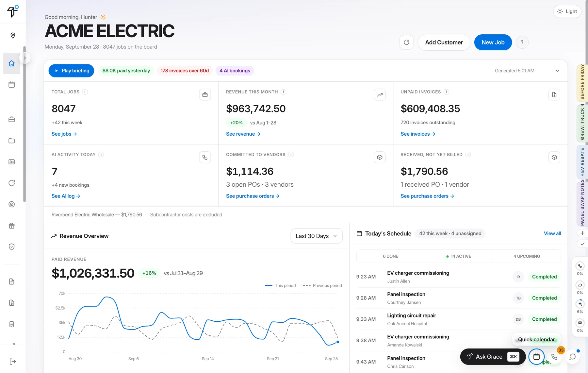The image size is (588, 373).
Task: Start the Play briefing button
Action: point(72,71)
